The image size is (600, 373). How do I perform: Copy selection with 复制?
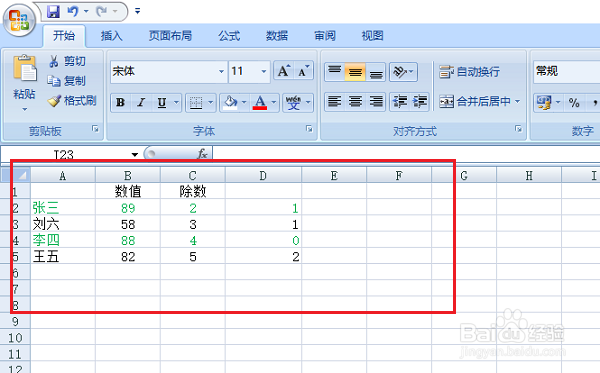coord(67,81)
